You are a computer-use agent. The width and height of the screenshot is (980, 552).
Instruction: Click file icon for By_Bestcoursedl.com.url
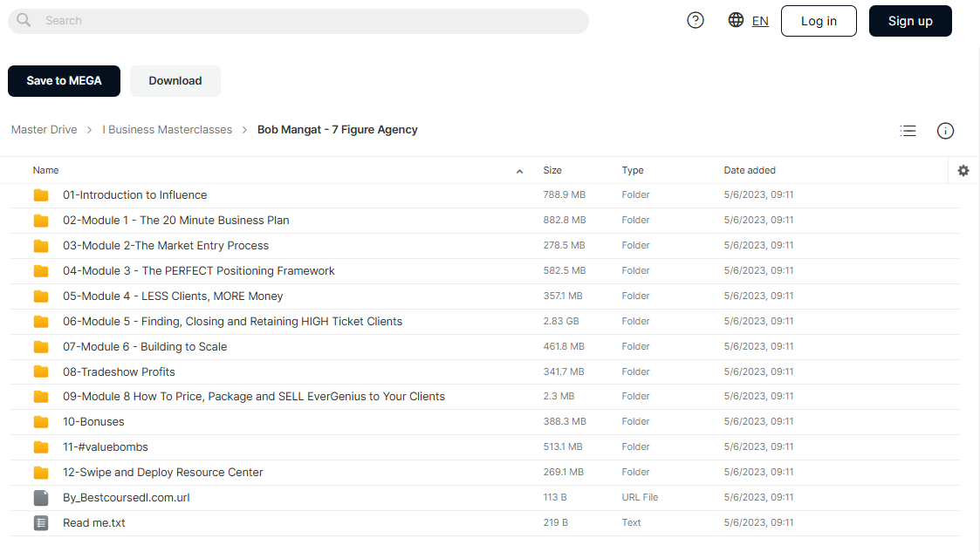pyautogui.click(x=41, y=498)
